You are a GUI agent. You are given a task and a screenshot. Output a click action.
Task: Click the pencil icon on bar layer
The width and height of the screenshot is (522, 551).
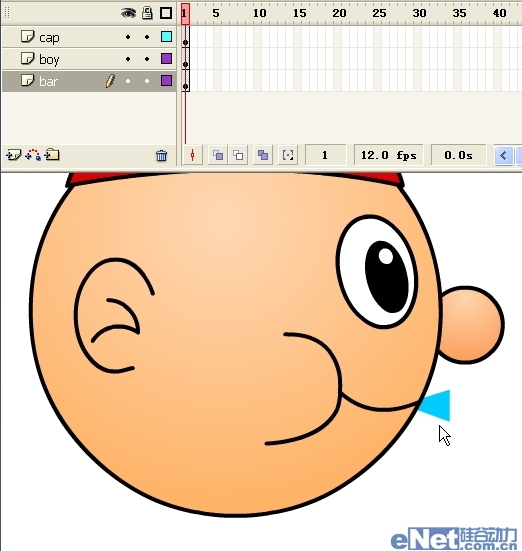[x=110, y=81]
